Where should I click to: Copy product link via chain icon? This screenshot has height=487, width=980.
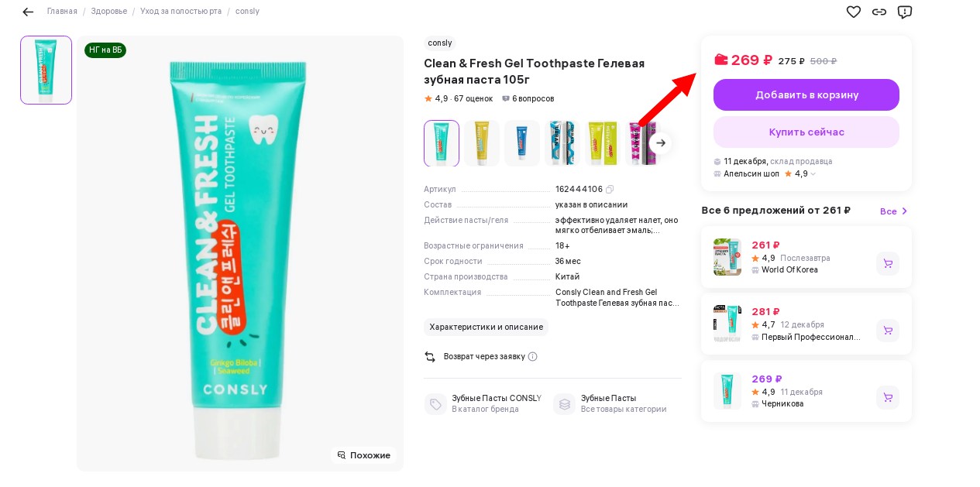click(879, 12)
